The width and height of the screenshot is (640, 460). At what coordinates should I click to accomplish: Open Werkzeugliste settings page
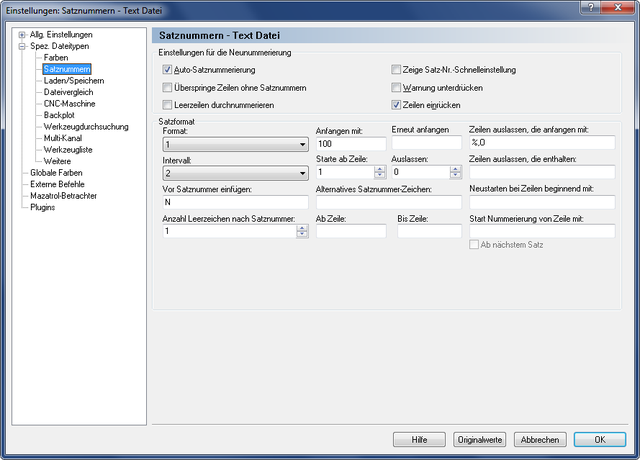(68, 150)
